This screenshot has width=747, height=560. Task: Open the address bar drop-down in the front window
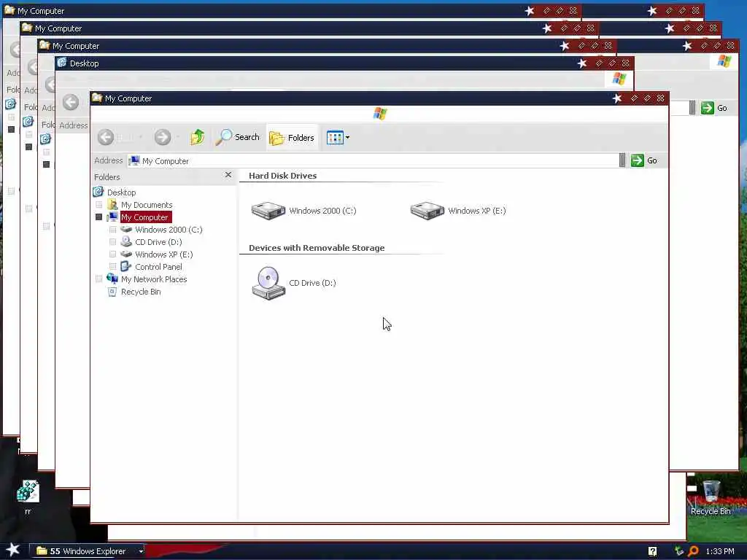pyautogui.click(x=622, y=160)
